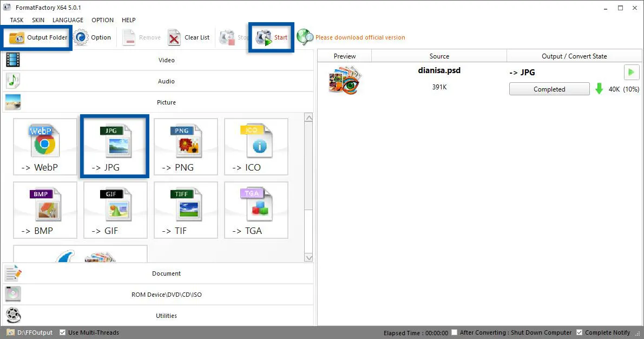Click the dianisa.psd preview thumbnail
Screen dimensions: 644x339
(x=344, y=80)
